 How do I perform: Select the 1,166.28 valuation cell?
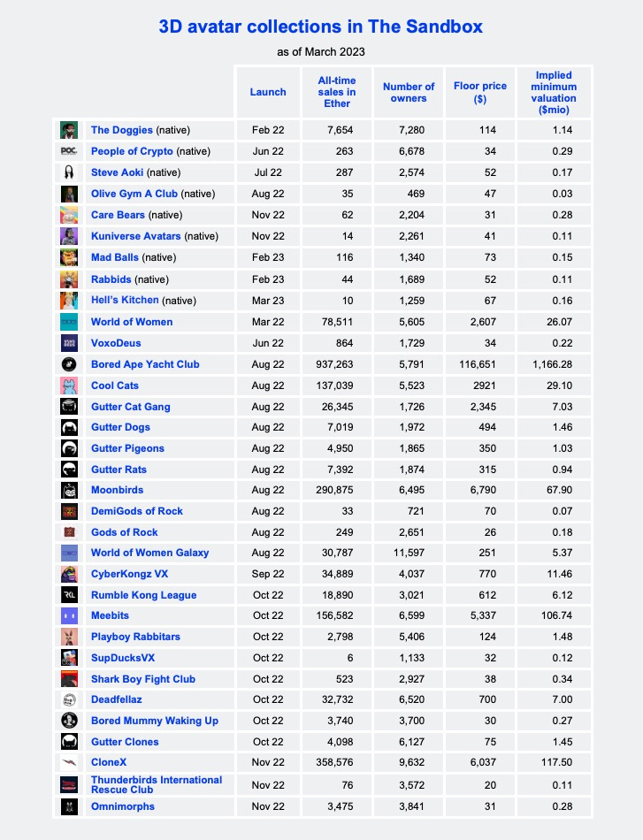pyautogui.click(x=553, y=364)
